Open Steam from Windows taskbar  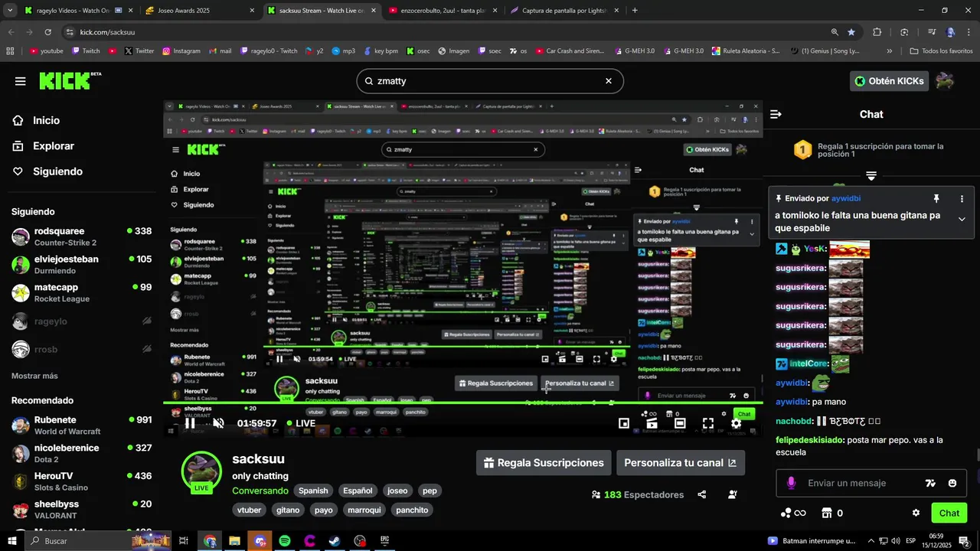click(x=335, y=541)
